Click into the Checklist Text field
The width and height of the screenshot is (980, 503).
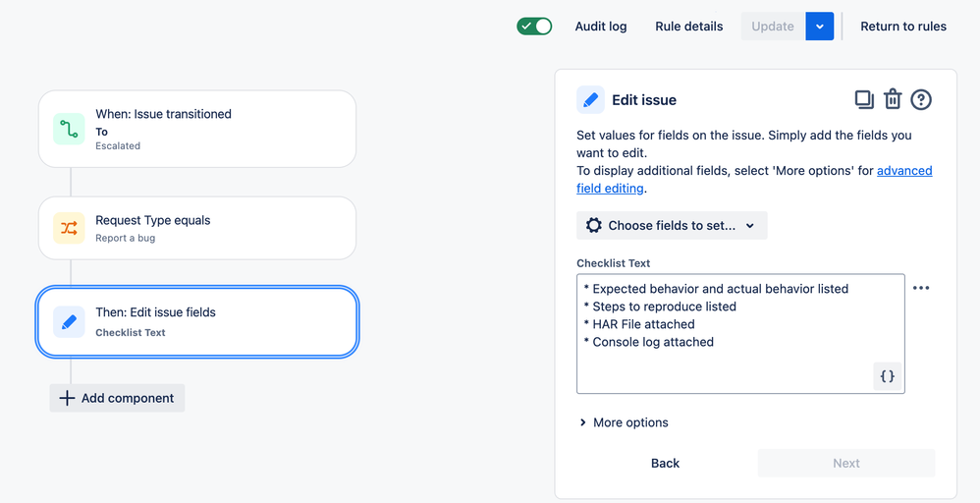[x=740, y=333]
